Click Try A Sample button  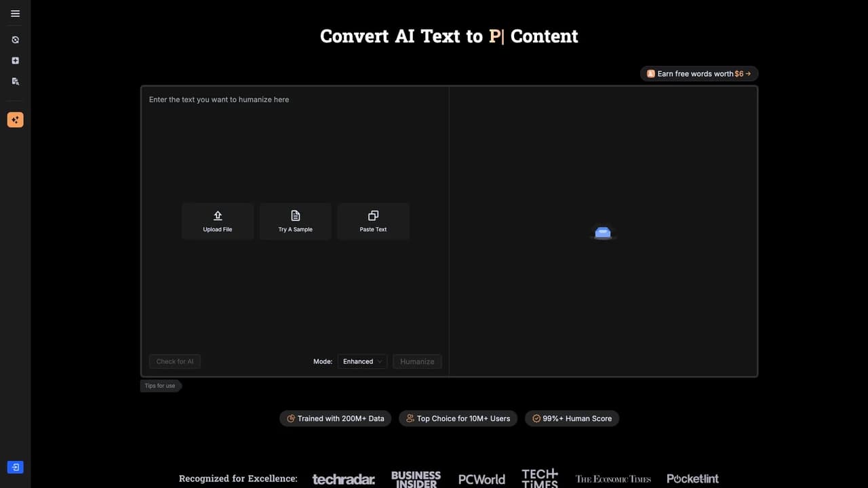tap(296, 221)
